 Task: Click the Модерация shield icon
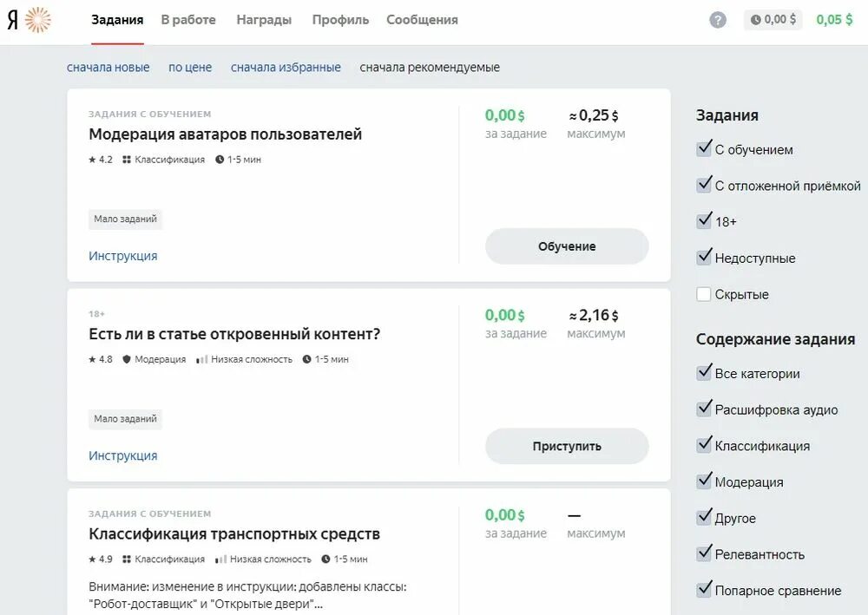pos(127,359)
